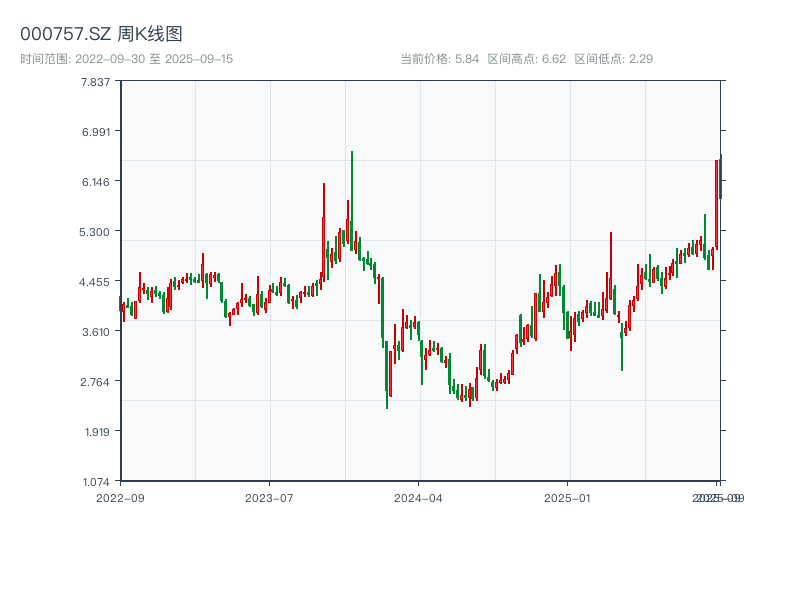The width and height of the screenshot is (800, 600).
Task: Click the chart title 000757.SZ 周K线图
Action: pyautogui.click(x=101, y=34)
